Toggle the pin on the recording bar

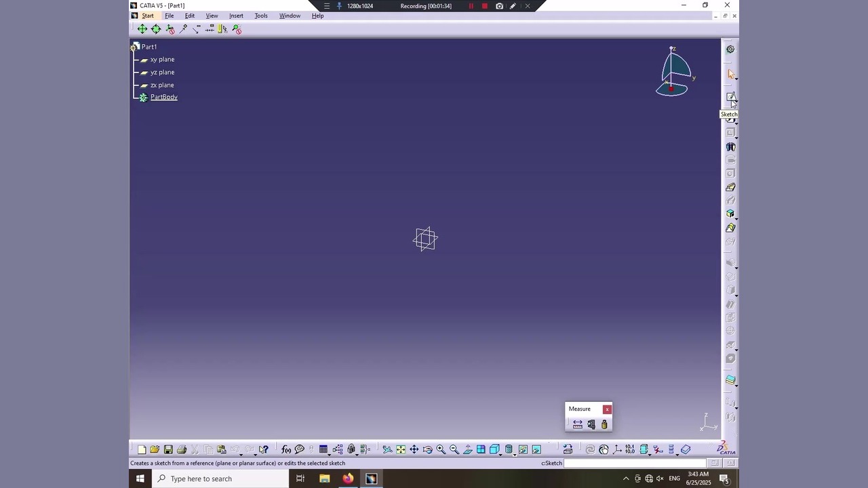(x=339, y=6)
